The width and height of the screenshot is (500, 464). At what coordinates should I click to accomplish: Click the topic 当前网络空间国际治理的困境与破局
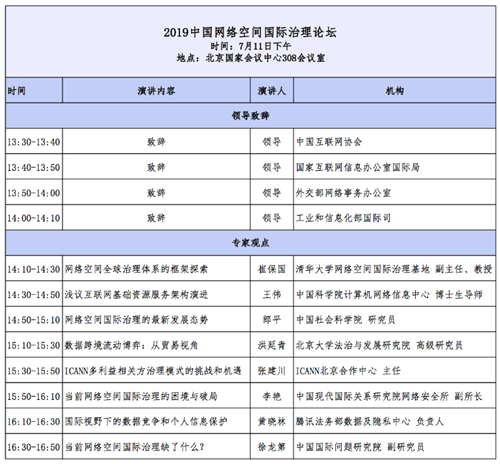click(x=141, y=396)
